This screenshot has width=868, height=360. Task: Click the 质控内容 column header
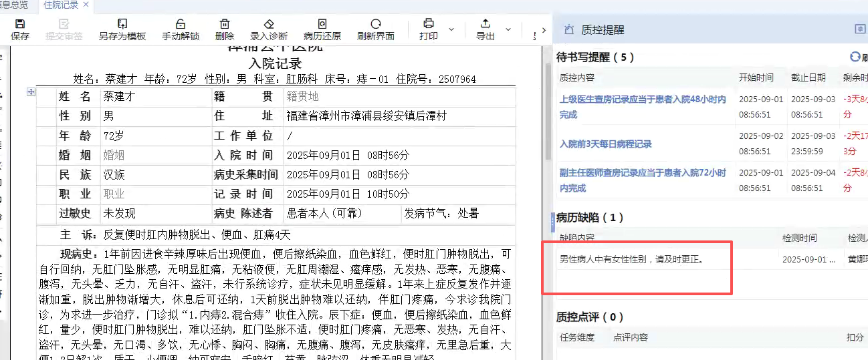pyautogui.click(x=577, y=77)
